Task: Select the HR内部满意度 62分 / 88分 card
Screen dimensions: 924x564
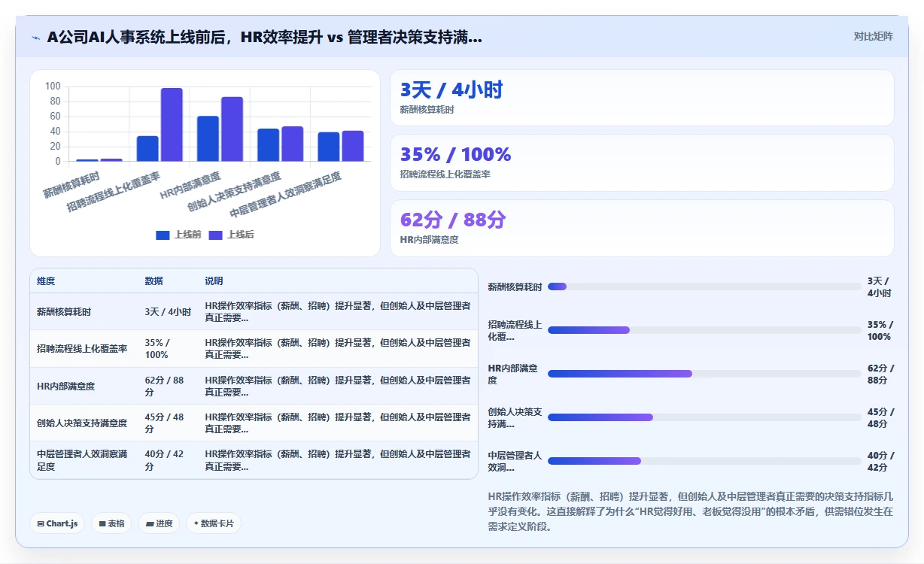Action: tap(642, 229)
